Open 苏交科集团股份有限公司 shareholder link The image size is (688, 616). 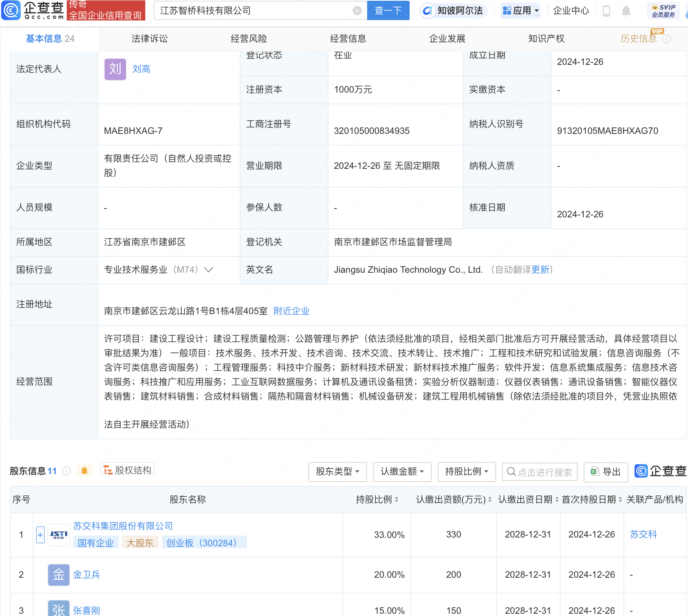coord(123,526)
